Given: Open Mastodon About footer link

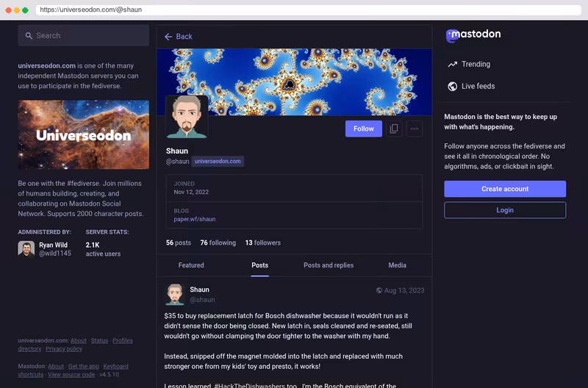Looking at the screenshot, I should click(x=56, y=366).
